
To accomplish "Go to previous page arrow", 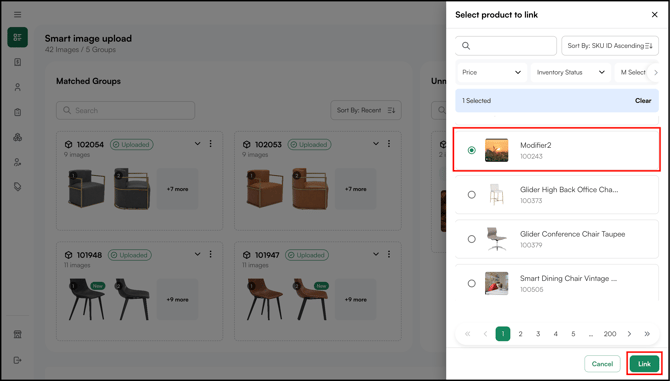I will 485,334.
